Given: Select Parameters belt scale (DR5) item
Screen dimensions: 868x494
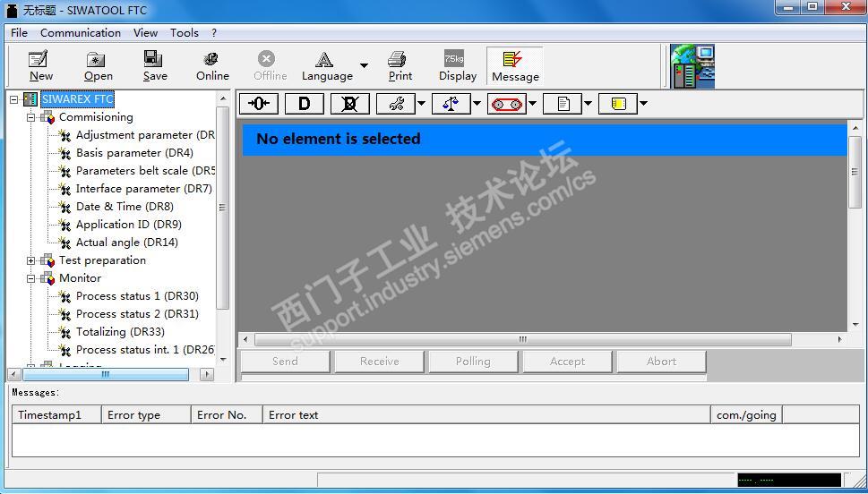Looking at the screenshot, I should pos(146,170).
